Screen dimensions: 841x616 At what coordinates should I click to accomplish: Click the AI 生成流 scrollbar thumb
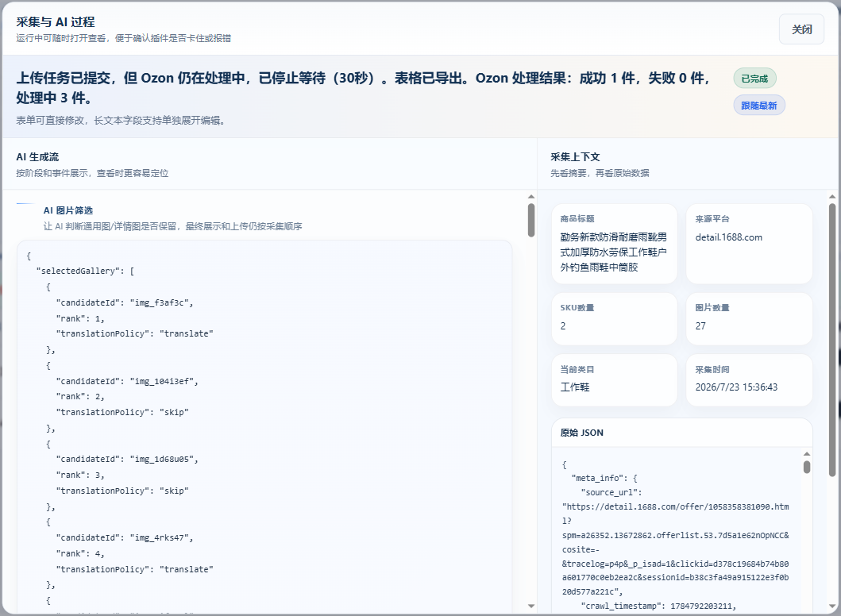point(531,220)
